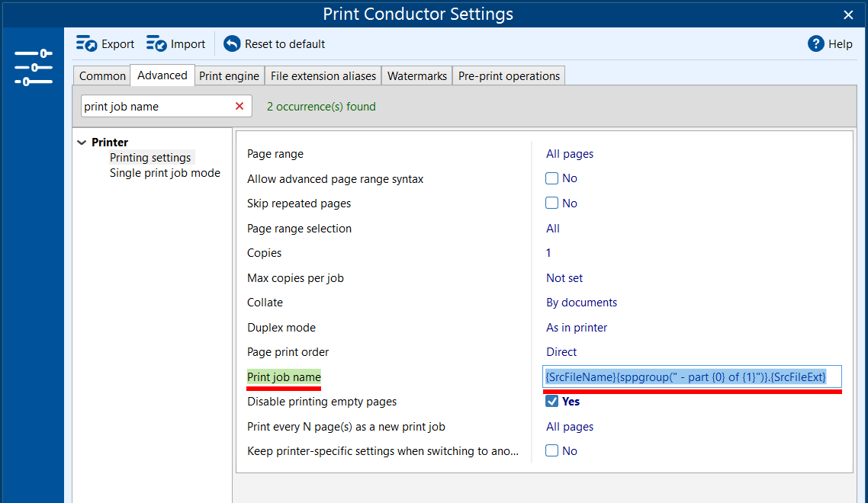Open Help via the question mark icon
Image resolution: width=868 pixels, height=503 pixels.
(816, 44)
